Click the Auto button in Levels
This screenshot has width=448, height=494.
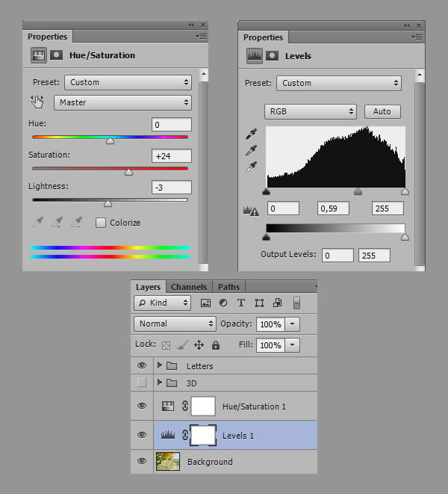[382, 111]
